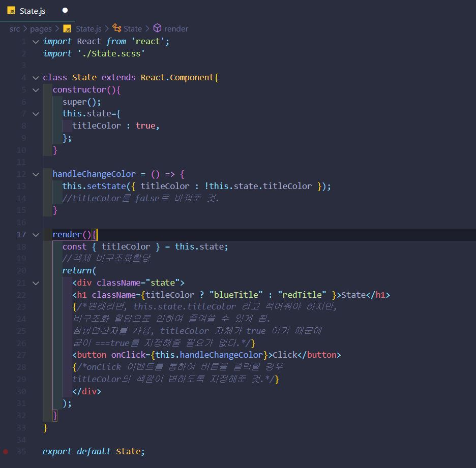Viewport: 476px width, 468px height.
Task: Select the State.js editor tab
Action: tap(37, 11)
